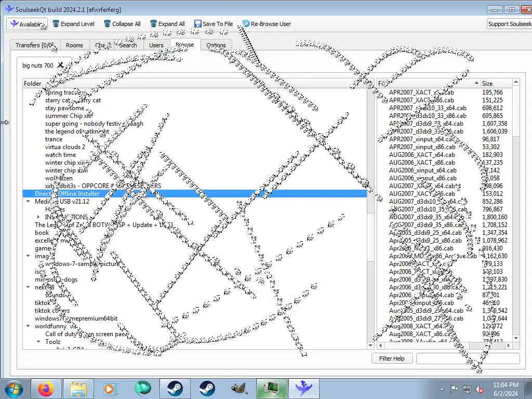Click file list horizontal scroll right arrow

[x=508, y=345]
